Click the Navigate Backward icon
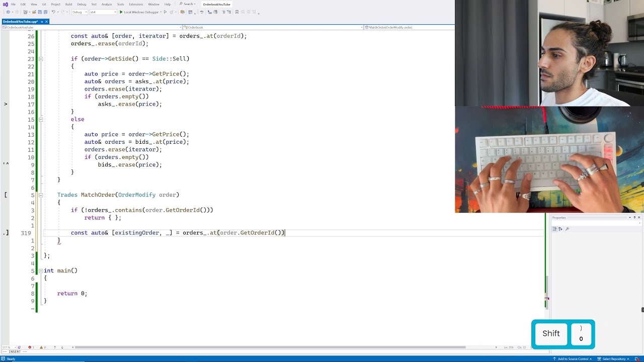The image size is (644, 362). pos(8,12)
